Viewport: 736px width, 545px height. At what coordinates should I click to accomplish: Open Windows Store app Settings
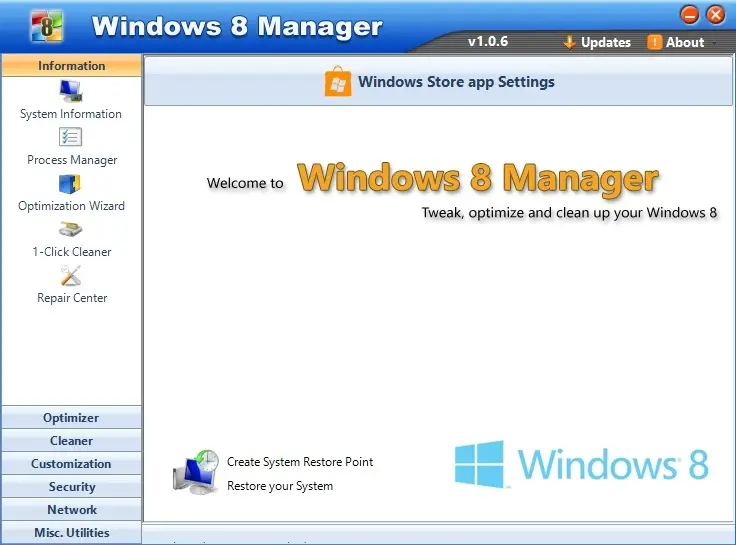439,82
